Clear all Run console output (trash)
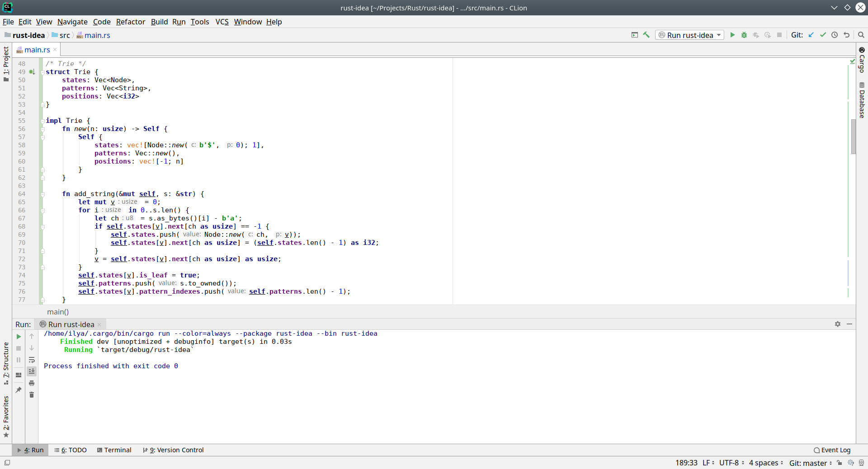 (x=32, y=395)
